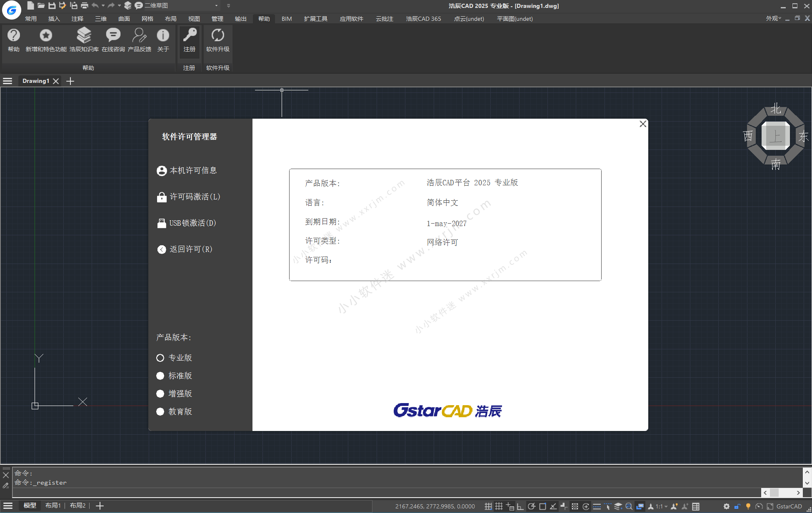Viewport: 812px width, 513px height.
Task: Add a new drawing tab with plus
Action: (x=70, y=81)
